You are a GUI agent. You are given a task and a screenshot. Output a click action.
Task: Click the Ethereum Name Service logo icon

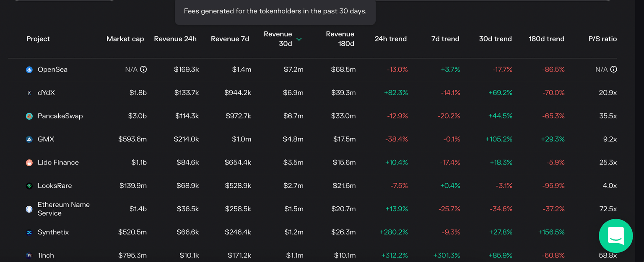(x=29, y=209)
